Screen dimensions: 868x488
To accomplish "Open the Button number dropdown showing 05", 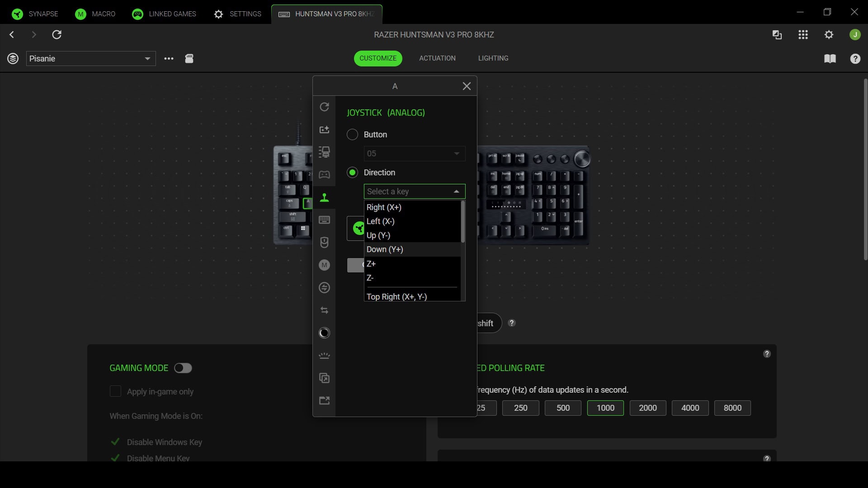I will (x=414, y=154).
